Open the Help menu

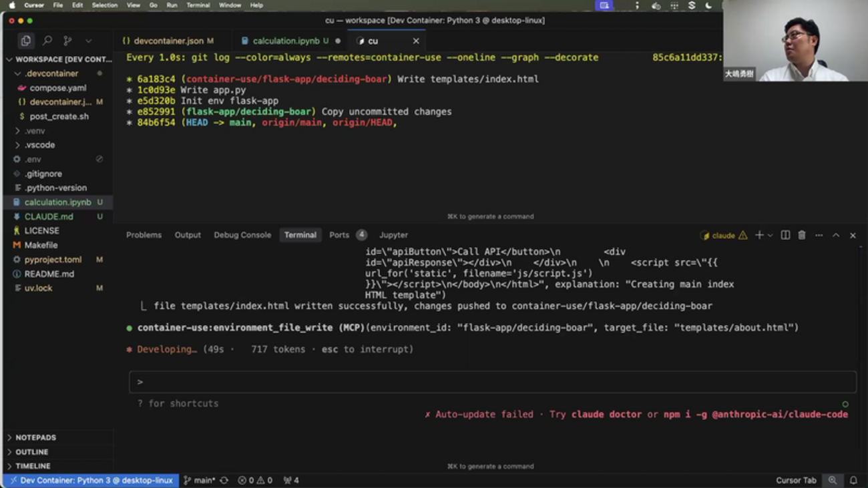pyautogui.click(x=256, y=5)
